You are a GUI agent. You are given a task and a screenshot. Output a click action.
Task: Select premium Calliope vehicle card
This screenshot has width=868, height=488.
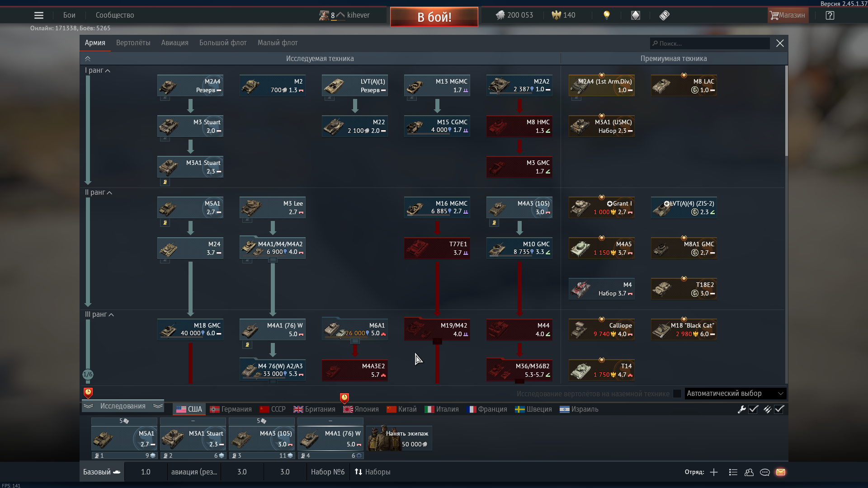(x=601, y=329)
